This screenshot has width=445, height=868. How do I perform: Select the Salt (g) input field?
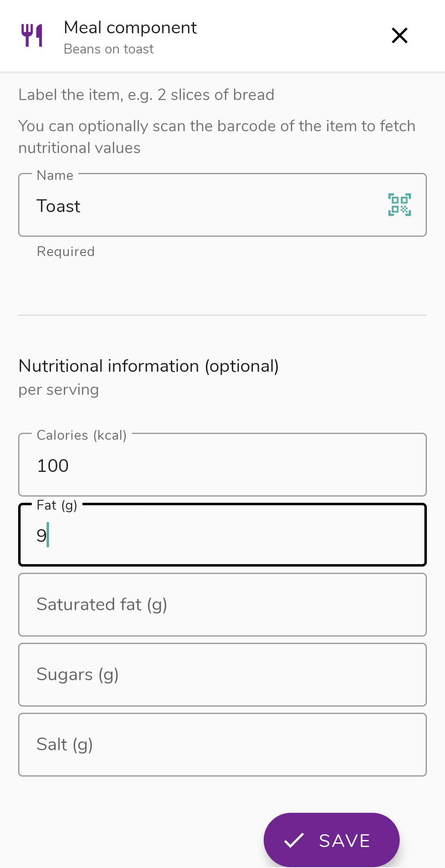[x=222, y=744]
